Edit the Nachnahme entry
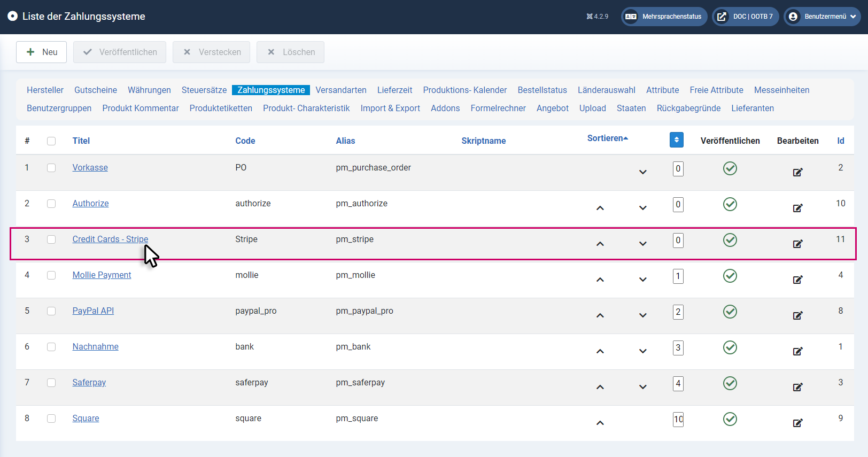 [797, 351]
